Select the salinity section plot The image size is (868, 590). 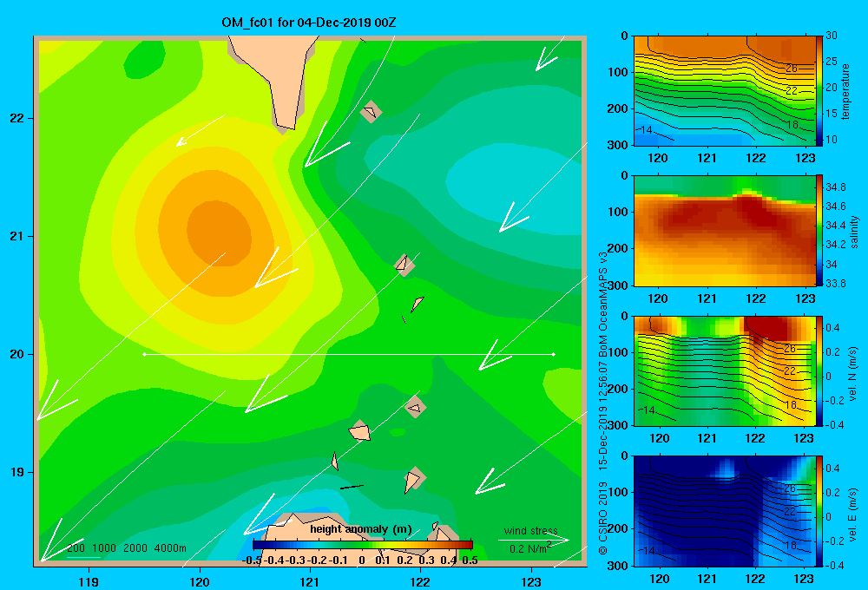(725, 231)
